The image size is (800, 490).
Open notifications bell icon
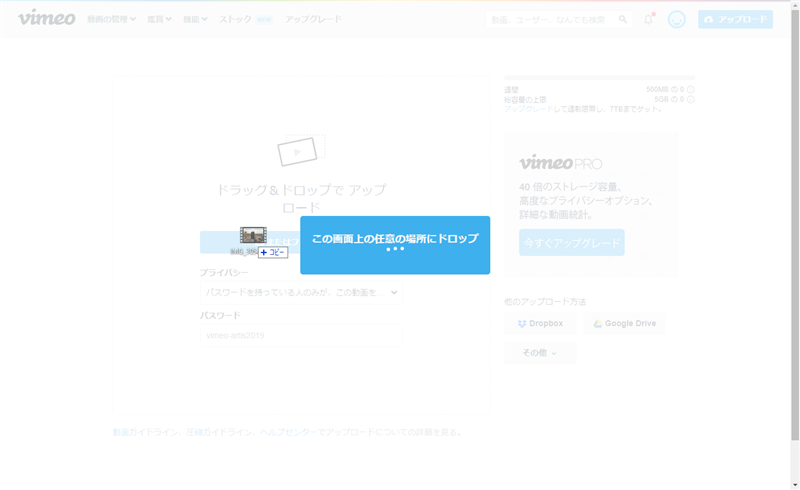pyautogui.click(x=648, y=19)
